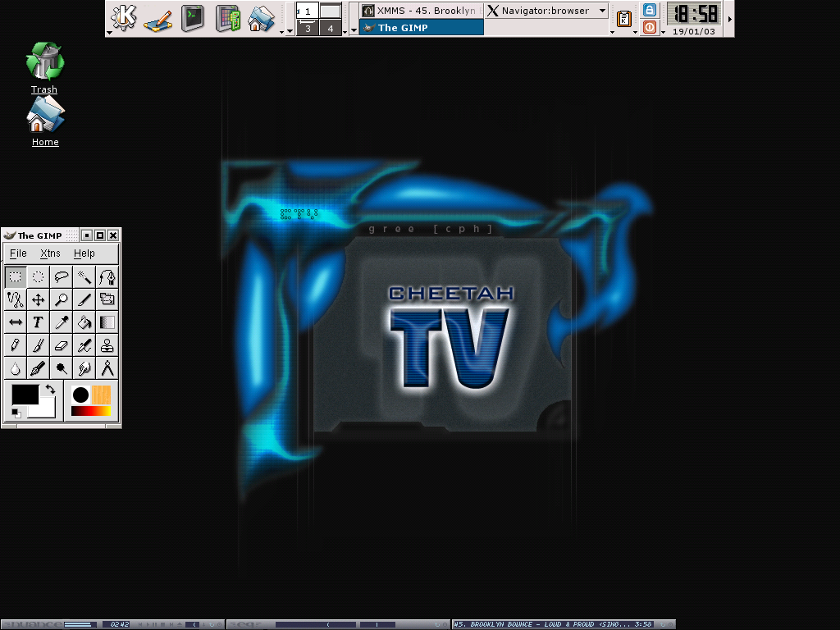The height and width of the screenshot is (630, 840).
Task: Select the Bucket Fill tool
Action: (84, 322)
